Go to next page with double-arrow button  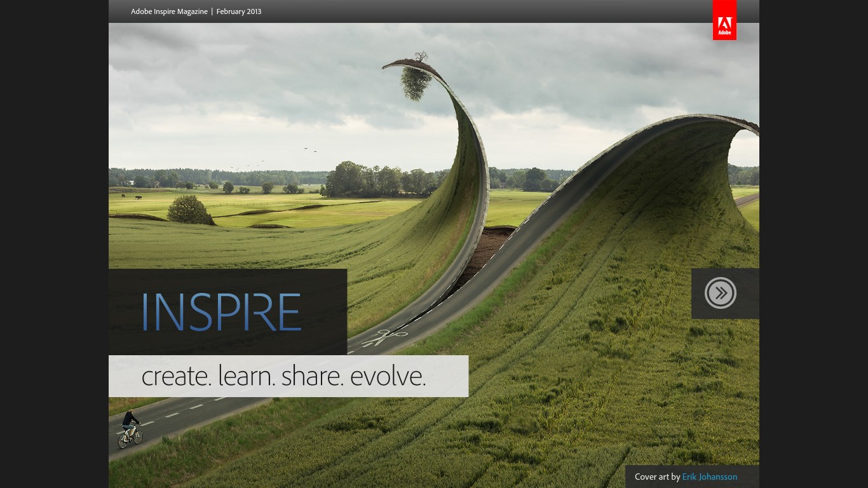tap(720, 293)
